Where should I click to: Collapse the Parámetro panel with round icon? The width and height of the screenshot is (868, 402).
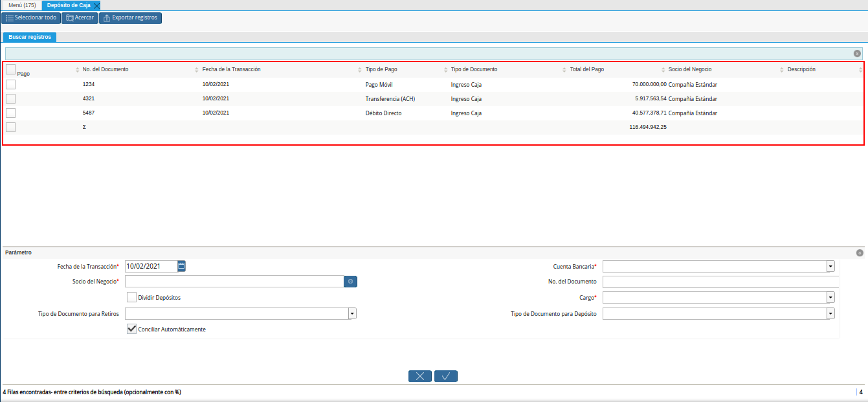[860, 253]
